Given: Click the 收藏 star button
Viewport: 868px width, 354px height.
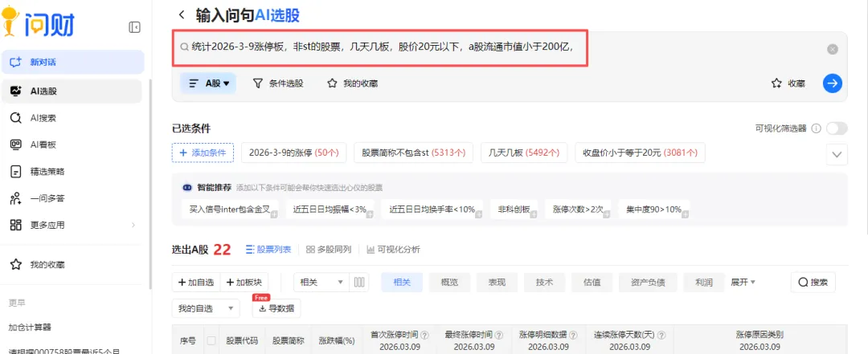Looking at the screenshot, I should coord(788,83).
